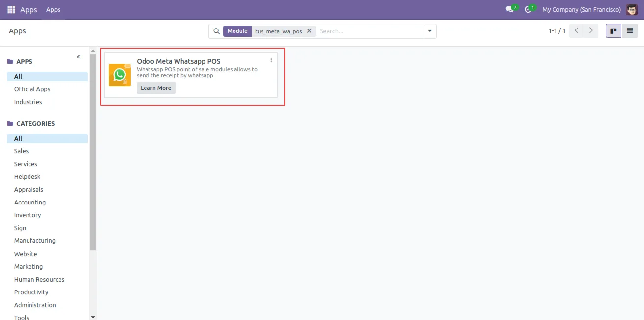This screenshot has height=320, width=644.
Task: Select All under APPS section
Action: pos(47,76)
